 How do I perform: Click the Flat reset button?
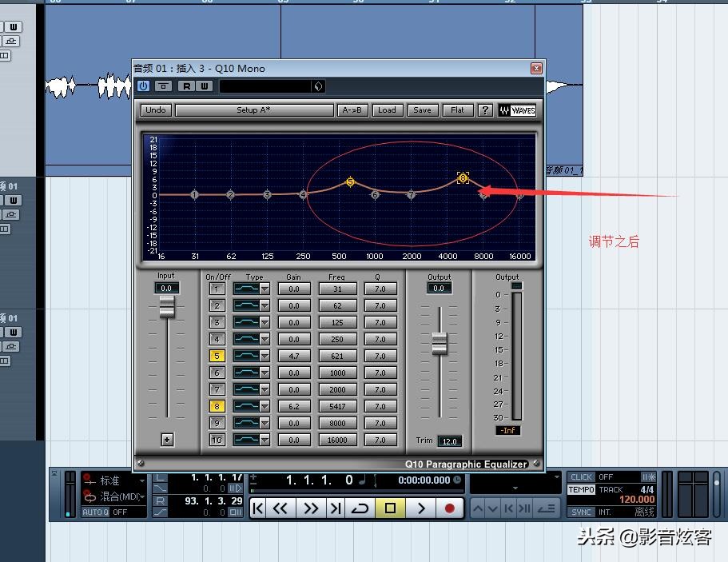(x=457, y=110)
